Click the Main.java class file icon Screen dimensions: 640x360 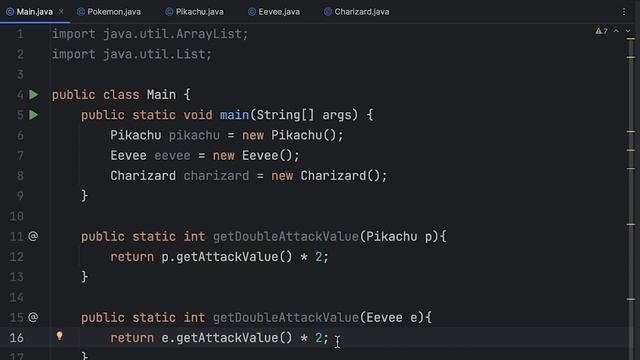click(10, 12)
